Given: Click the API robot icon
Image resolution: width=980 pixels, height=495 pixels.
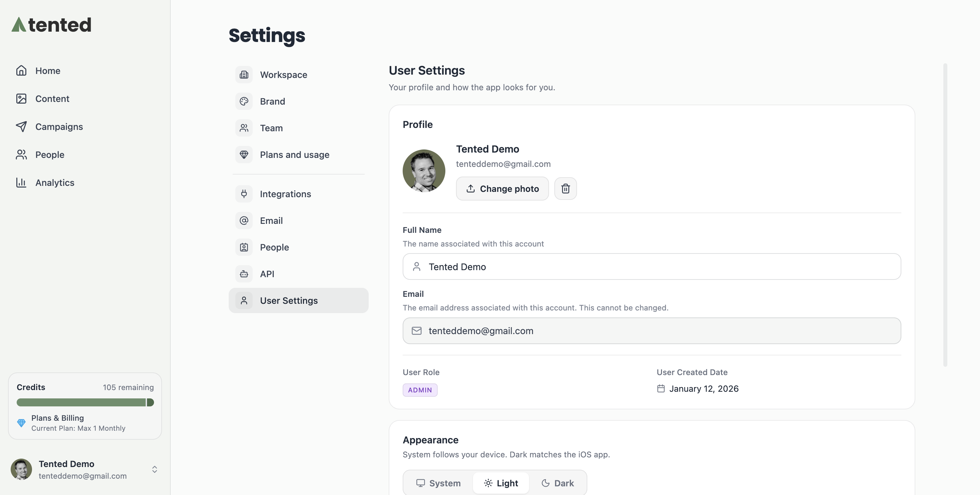Looking at the screenshot, I should (244, 274).
